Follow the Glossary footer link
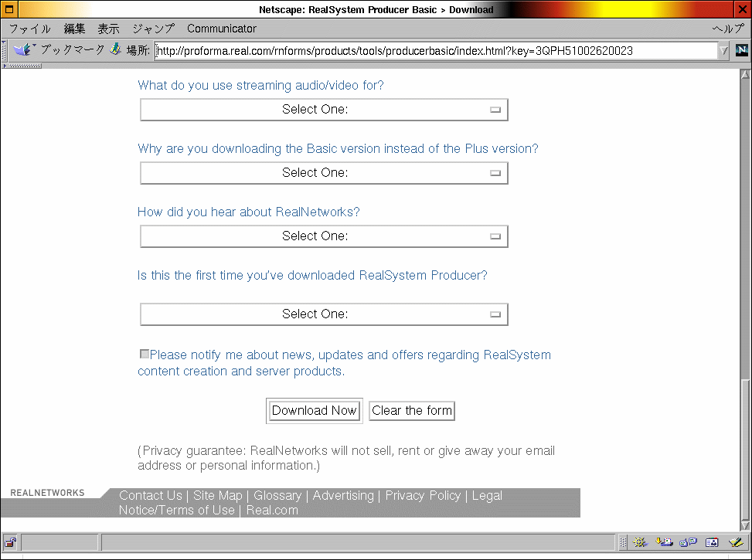 click(x=277, y=495)
